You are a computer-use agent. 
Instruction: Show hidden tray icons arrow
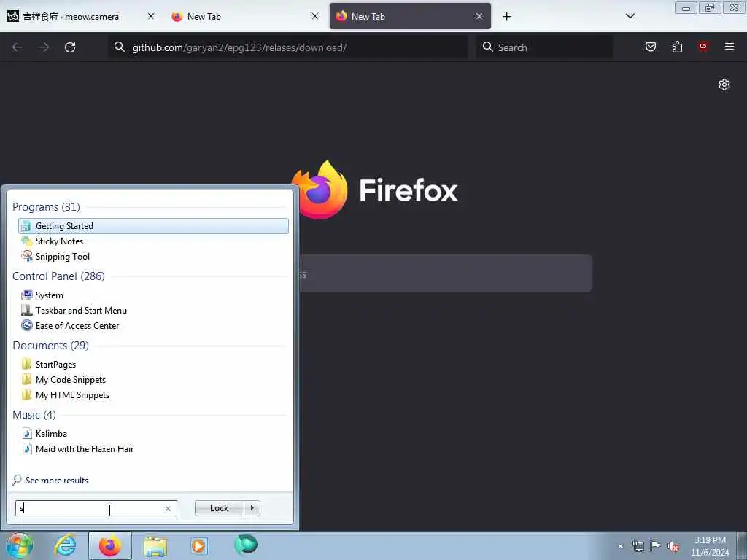(620, 547)
